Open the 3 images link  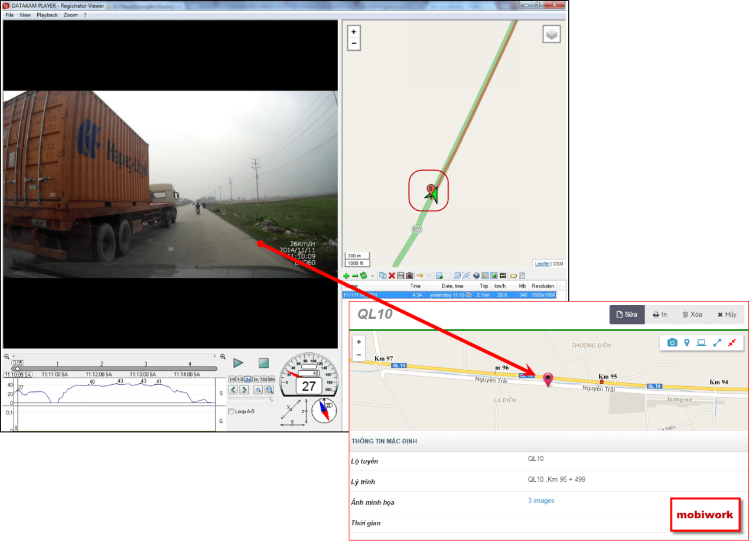[541, 501]
